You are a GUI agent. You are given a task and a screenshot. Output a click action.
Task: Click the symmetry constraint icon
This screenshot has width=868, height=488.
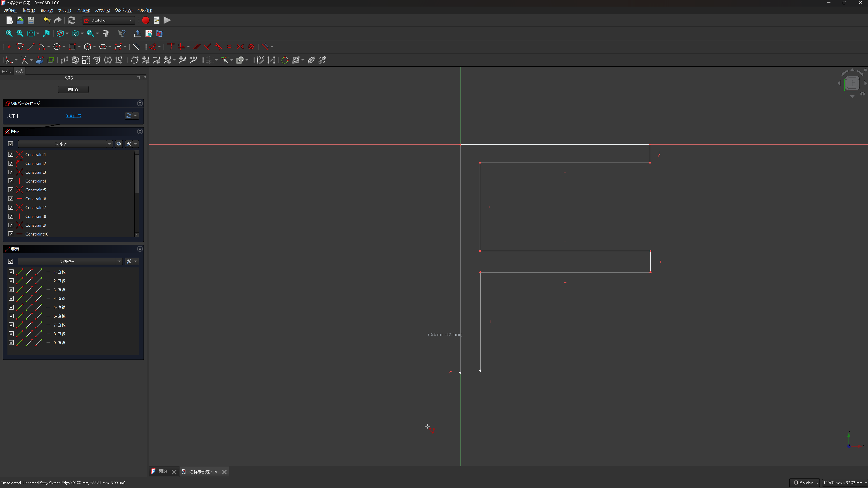point(240,47)
